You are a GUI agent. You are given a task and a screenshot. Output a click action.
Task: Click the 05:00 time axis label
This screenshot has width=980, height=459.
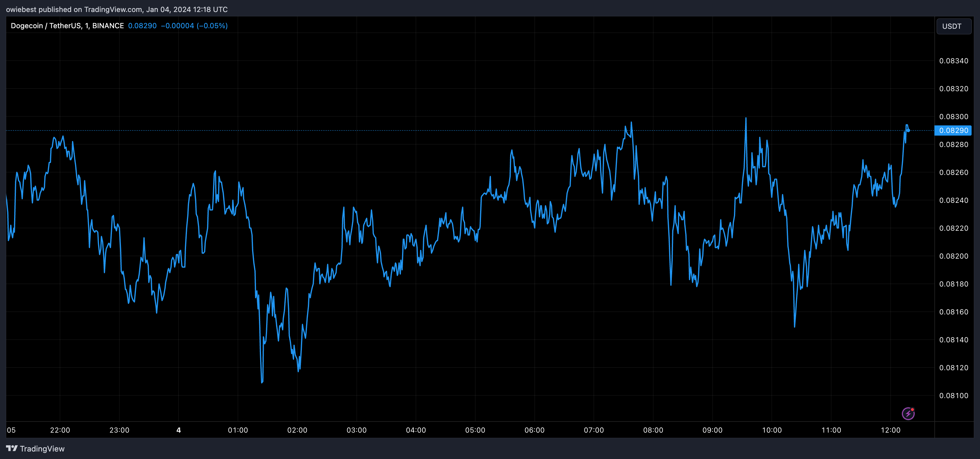coord(475,430)
